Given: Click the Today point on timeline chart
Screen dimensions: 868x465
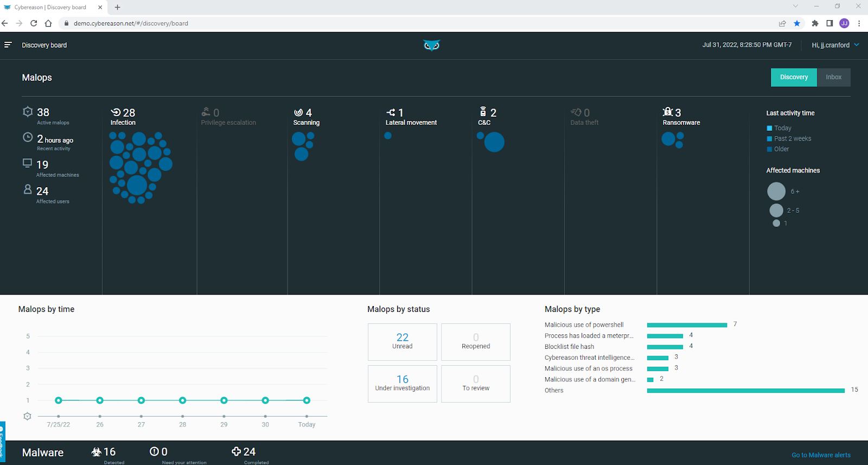Looking at the screenshot, I should pos(307,400).
